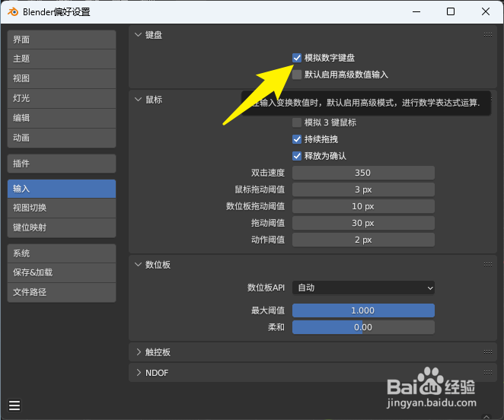This screenshot has height=420, width=504.
Task: Open the 键位映射 preferences tab
Action: 62,228
